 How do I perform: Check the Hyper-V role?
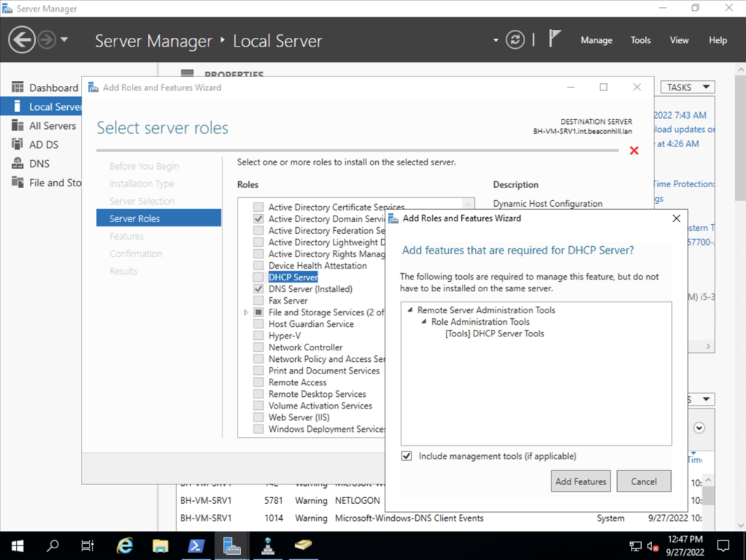tap(259, 336)
